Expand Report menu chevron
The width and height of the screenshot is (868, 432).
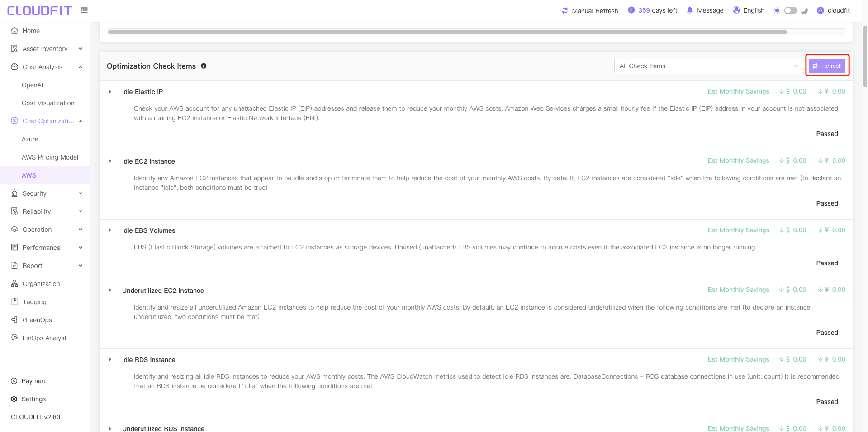[x=81, y=266]
